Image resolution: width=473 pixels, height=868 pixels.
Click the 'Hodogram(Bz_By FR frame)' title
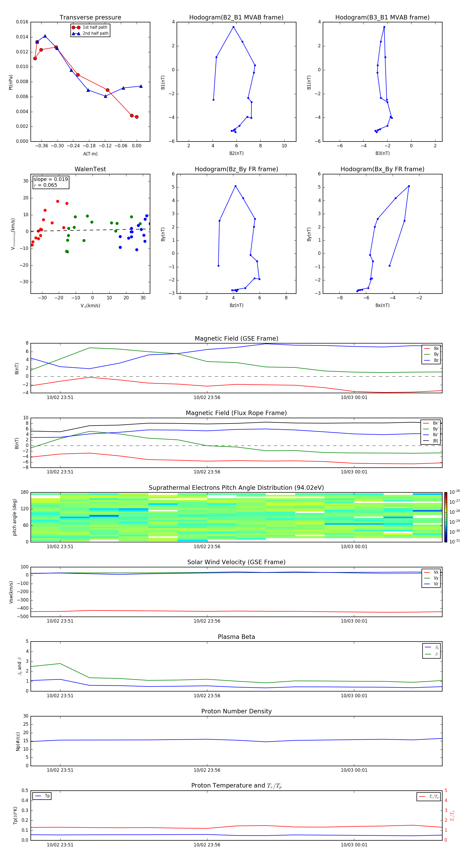[236, 169]
